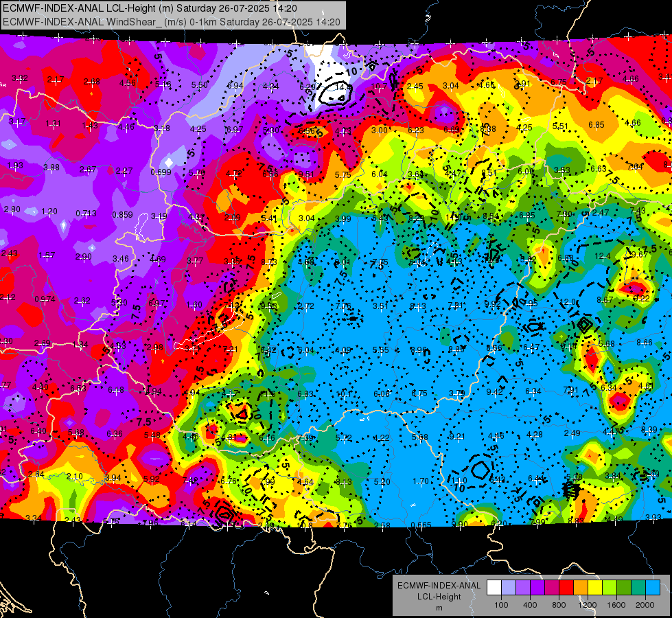672x618 pixels.
Task: Select the white legend color swatch
Action: point(494,588)
